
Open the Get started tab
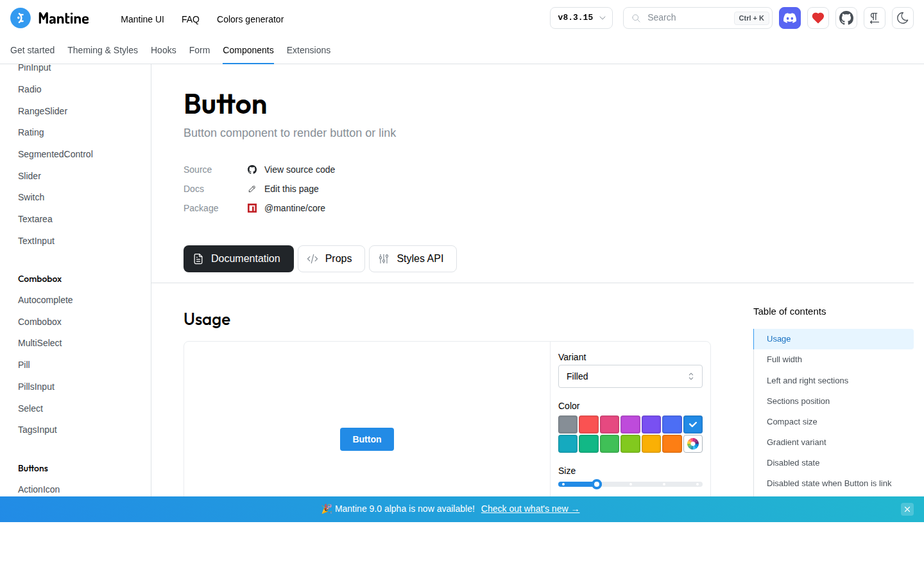[33, 50]
